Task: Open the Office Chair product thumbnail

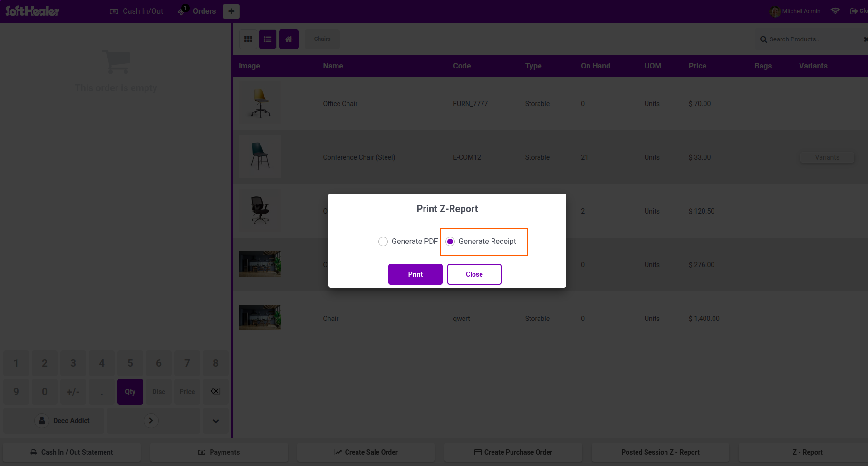Action: 260,104
